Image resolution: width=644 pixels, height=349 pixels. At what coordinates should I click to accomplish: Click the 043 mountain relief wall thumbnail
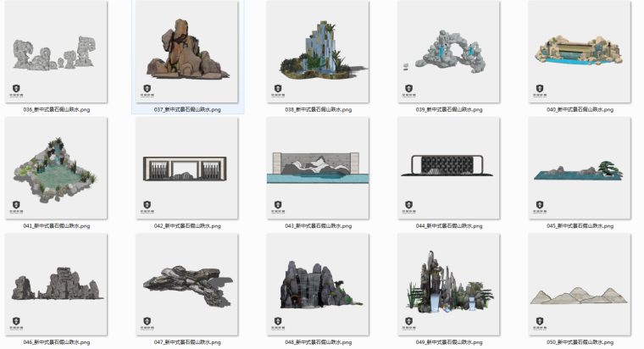[318, 169]
